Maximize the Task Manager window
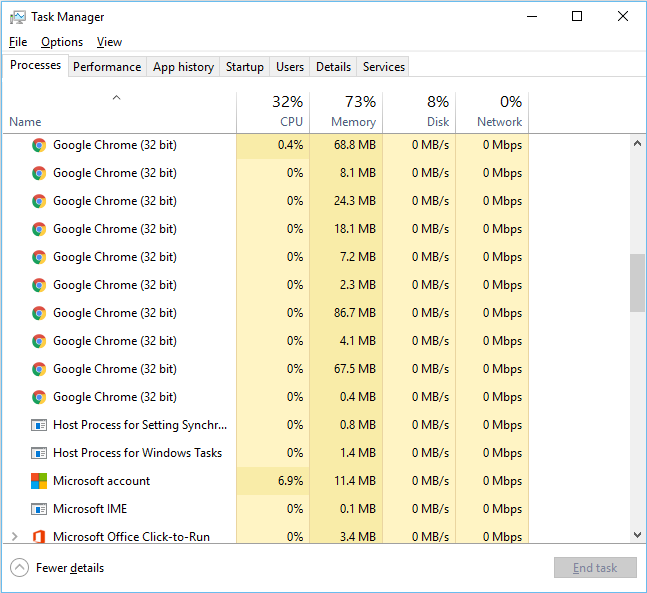Screen dimensions: 647x593 [577, 17]
